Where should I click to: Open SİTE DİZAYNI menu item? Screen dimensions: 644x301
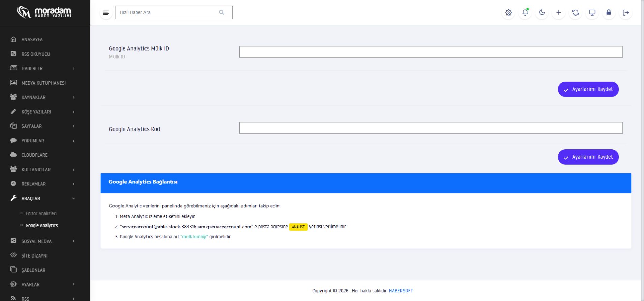point(34,255)
